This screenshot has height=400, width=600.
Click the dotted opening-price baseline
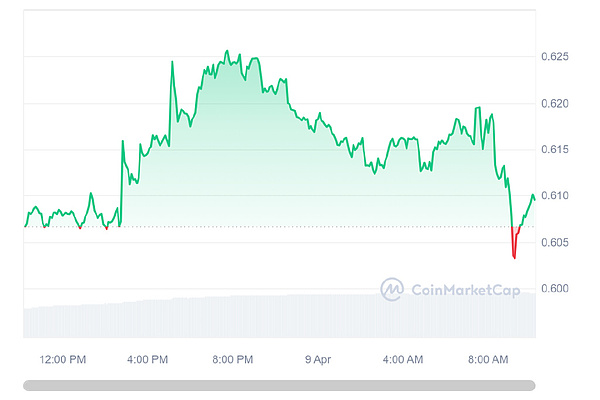click(300, 227)
